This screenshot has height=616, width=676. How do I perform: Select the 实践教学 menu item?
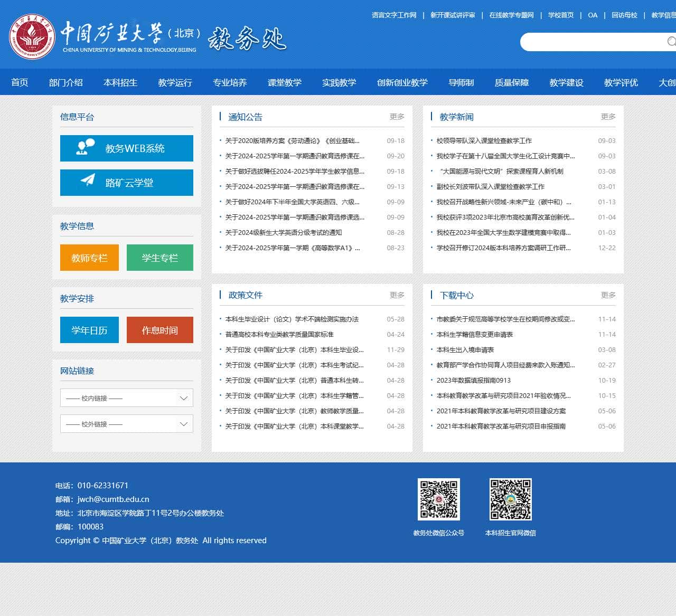point(339,82)
